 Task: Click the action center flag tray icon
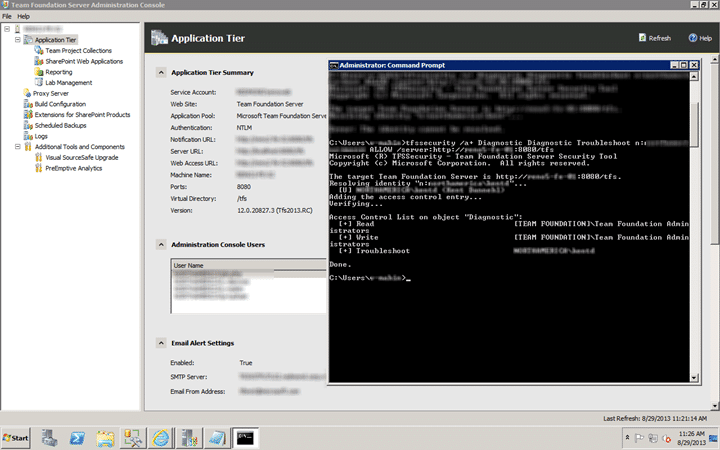(x=640, y=438)
